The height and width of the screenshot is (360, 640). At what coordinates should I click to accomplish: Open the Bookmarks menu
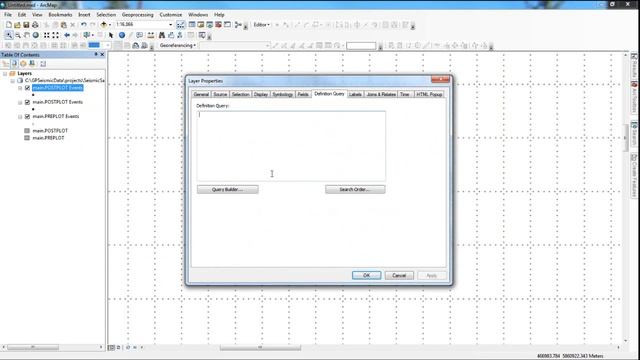60,15
